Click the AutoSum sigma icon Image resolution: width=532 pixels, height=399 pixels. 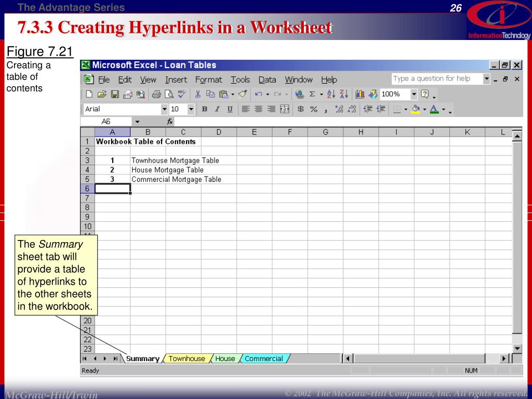point(312,95)
